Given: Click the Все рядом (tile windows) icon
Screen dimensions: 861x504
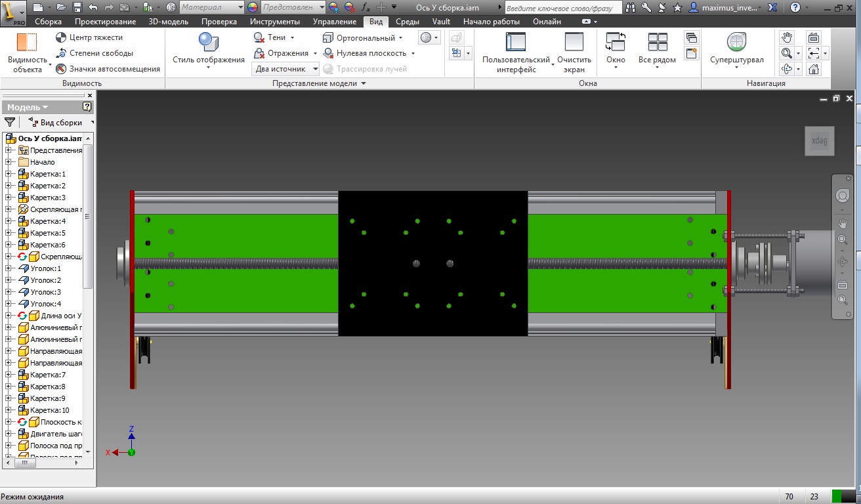Looking at the screenshot, I should [657, 42].
